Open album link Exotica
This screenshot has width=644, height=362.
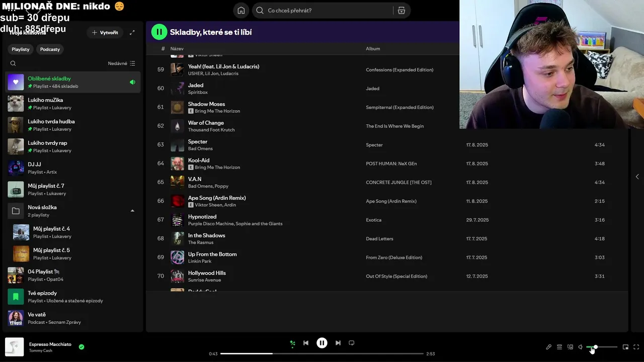(x=373, y=220)
